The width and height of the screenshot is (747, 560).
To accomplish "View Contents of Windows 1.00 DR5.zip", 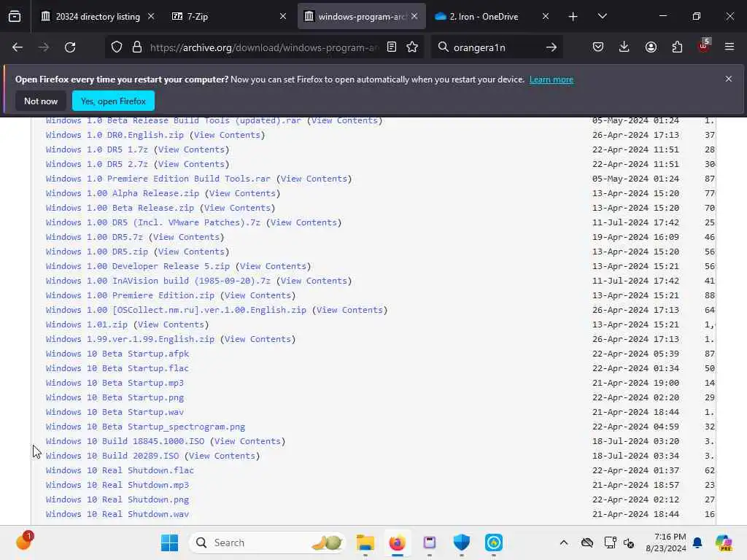I will click(x=191, y=252).
